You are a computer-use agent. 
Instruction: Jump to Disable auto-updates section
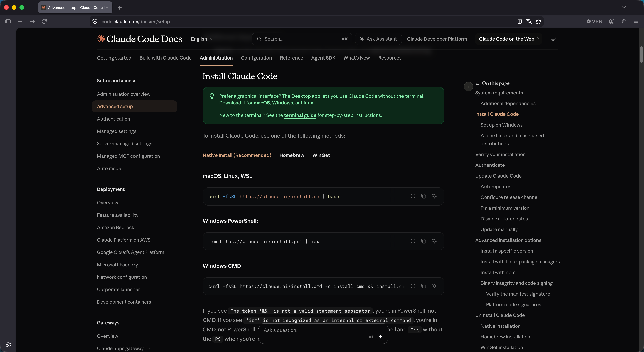(x=504, y=219)
